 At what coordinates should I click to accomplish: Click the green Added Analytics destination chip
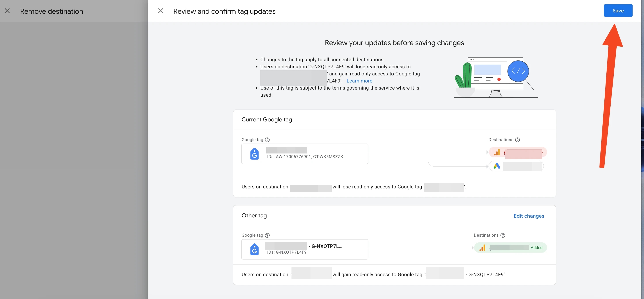coord(510,247)
